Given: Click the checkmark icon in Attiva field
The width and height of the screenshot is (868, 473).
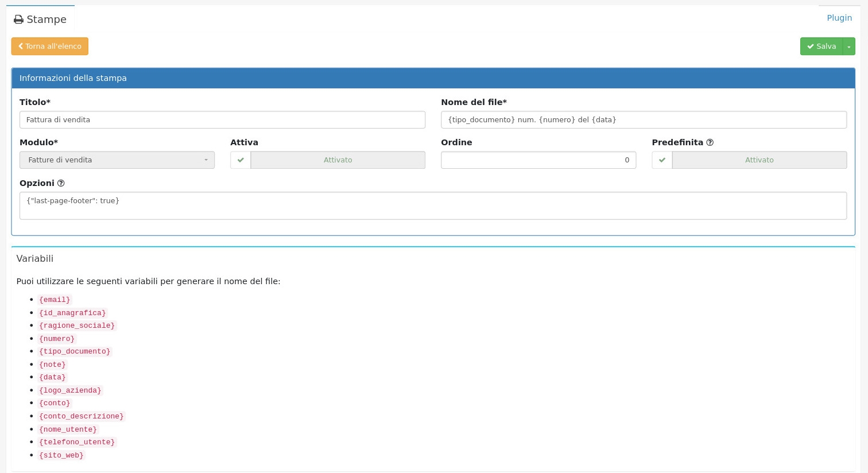Looking at the screenshot, I should pyautogui.click(x=241, y=160).
